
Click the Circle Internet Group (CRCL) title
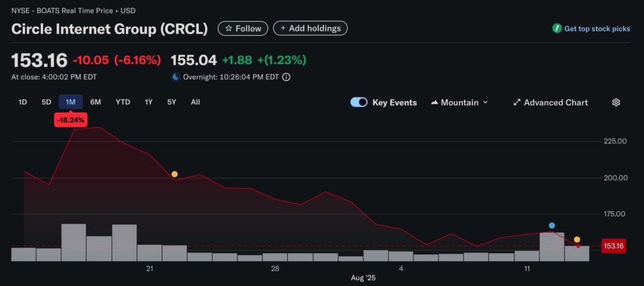[109, 29]
